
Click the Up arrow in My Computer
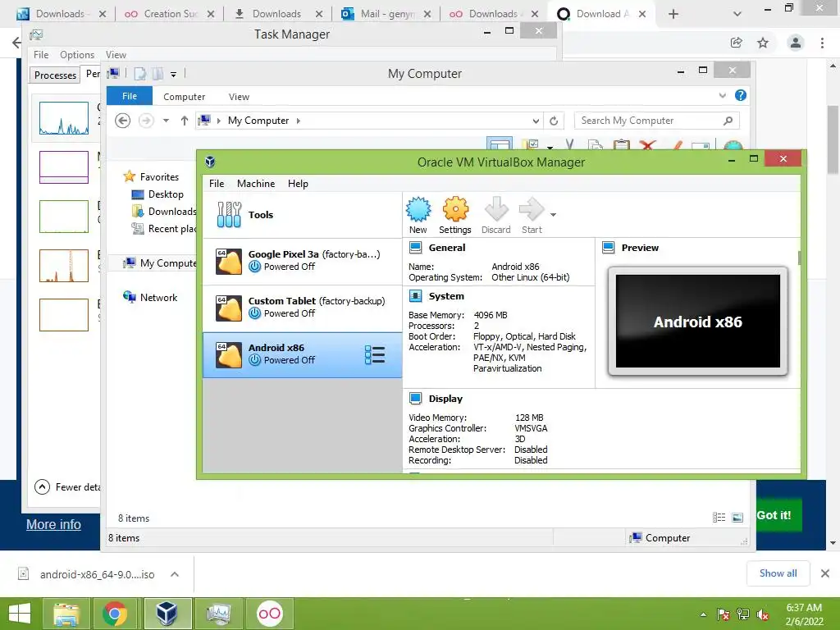coord(185,121)
